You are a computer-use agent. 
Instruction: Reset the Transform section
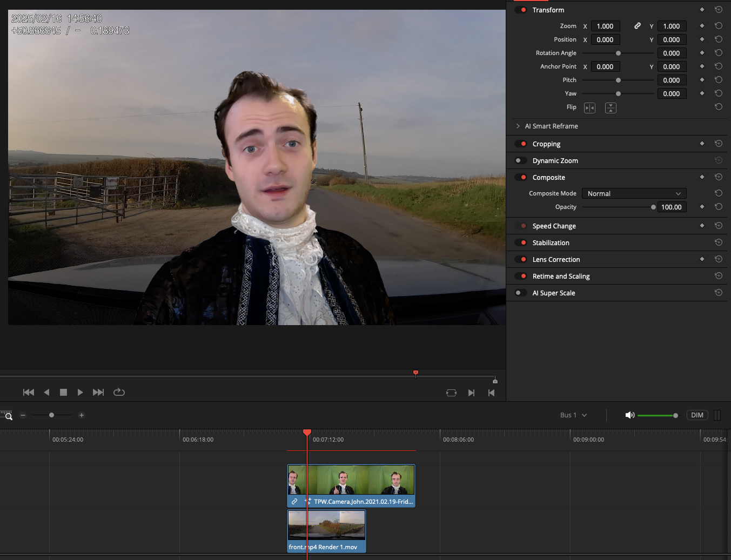click(719, 10)
